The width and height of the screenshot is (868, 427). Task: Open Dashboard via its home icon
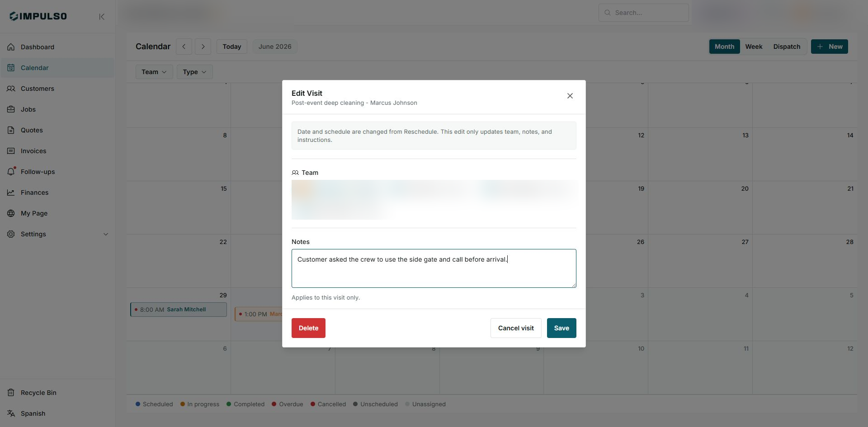point(11,47)
